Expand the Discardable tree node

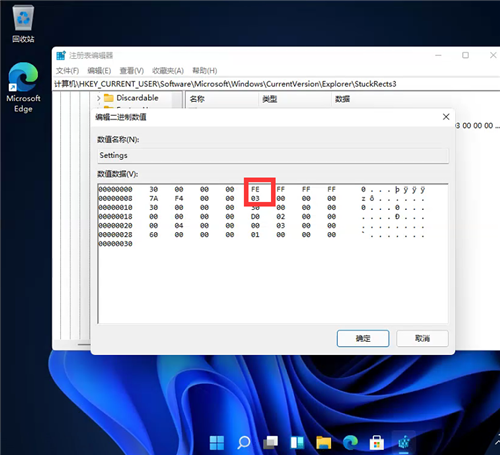coord(99,98)
